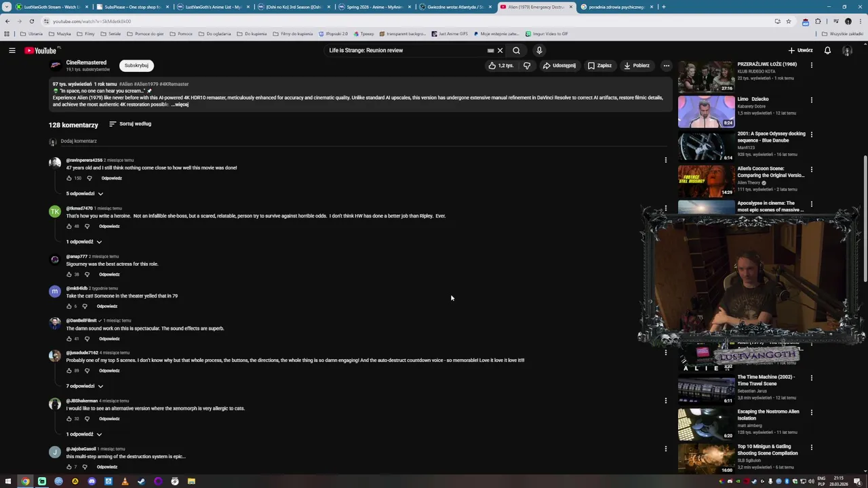Click the address bar URL
Screen dimensions: 868x488
[92, 21]
